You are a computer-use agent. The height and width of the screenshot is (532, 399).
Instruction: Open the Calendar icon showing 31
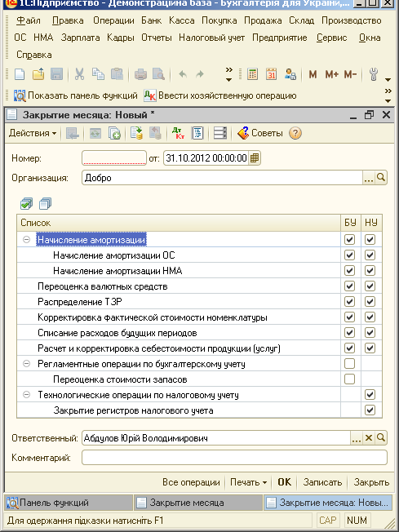tap(272, 74)
